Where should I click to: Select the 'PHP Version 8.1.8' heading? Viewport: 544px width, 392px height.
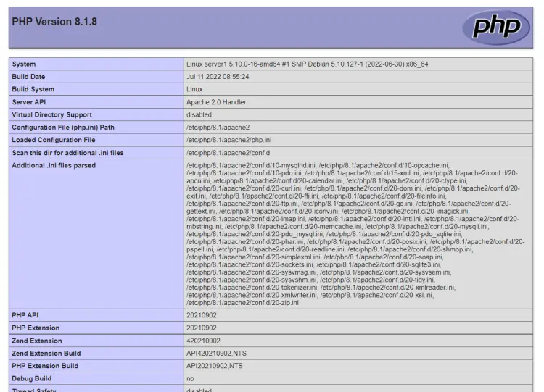pos(54,22)
